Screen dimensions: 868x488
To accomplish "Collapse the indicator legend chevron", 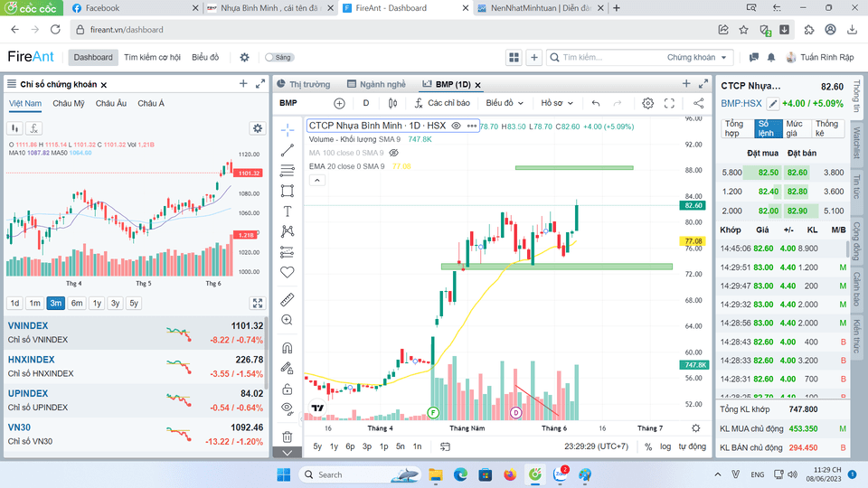I will [317, 181].
